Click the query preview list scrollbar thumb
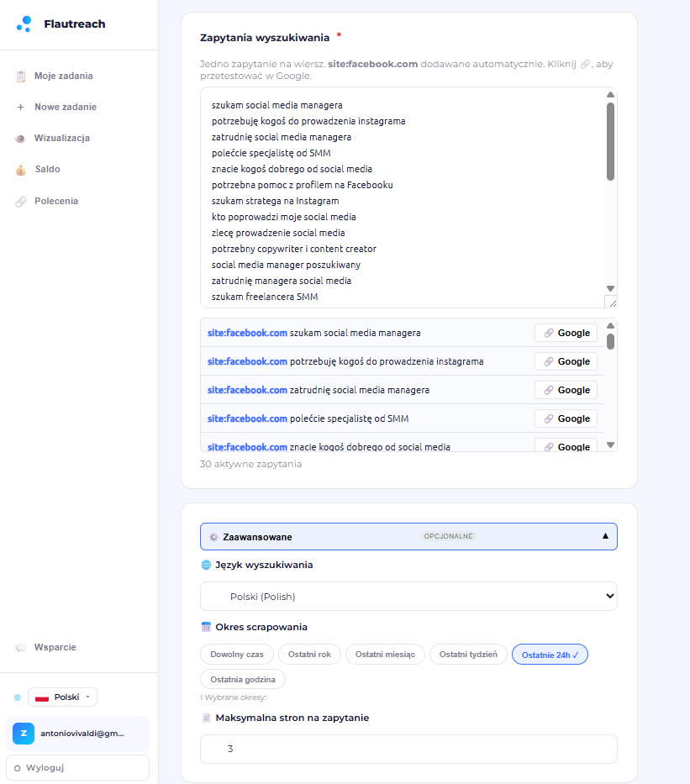The height and width of the screenshot is (784, 690). [x=610, y=341]
